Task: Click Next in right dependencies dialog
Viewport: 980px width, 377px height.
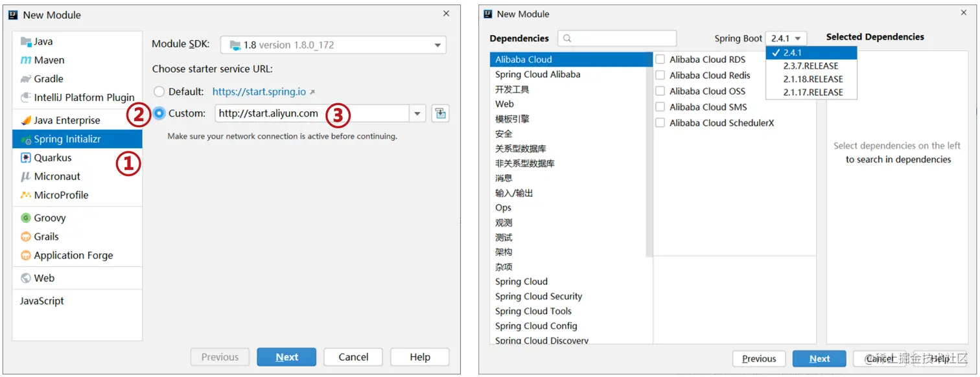Action: click(x=819, y=359)
